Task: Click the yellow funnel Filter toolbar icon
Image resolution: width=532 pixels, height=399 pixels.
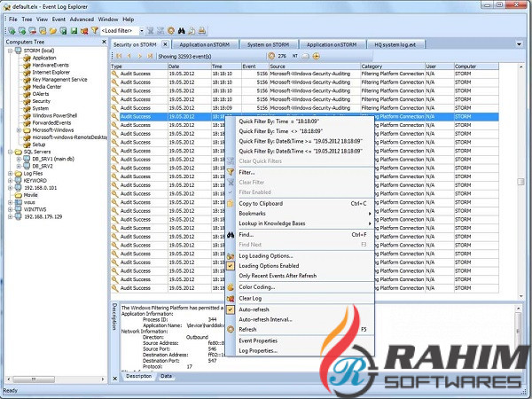Action: pyautogui.click(x=95, y=31)
